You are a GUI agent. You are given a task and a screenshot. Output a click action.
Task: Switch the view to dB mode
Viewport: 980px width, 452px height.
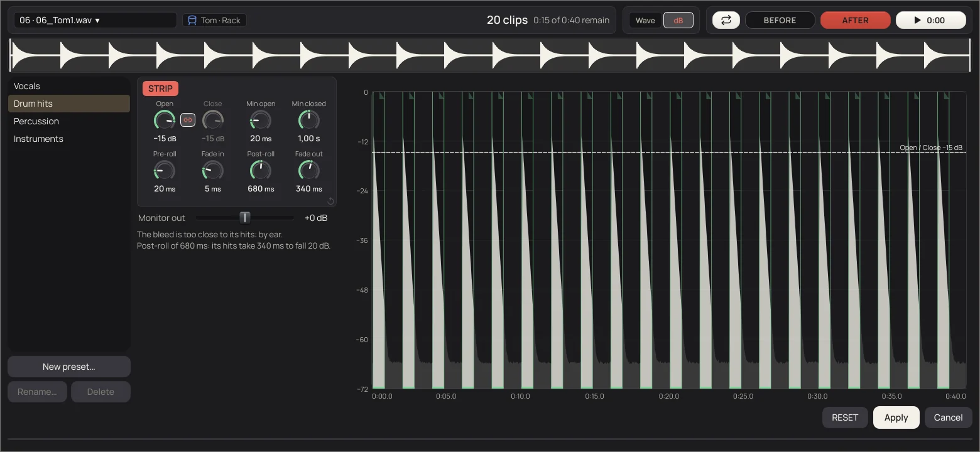coord(678,20)
